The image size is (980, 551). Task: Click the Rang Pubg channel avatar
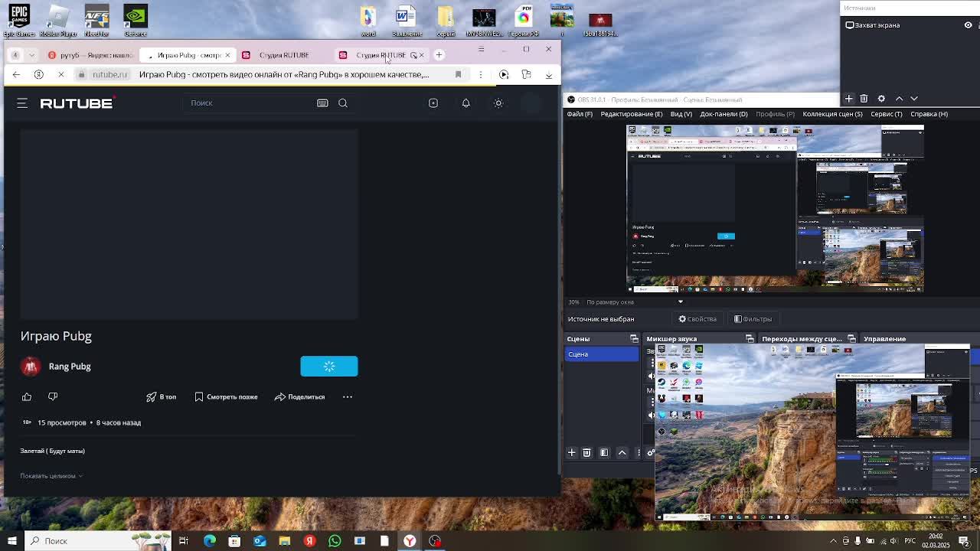click(31, 366)
